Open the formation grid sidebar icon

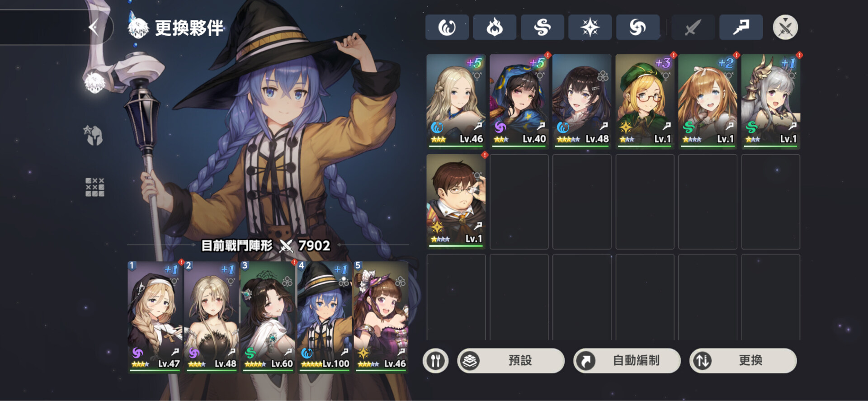coord(94,187)
